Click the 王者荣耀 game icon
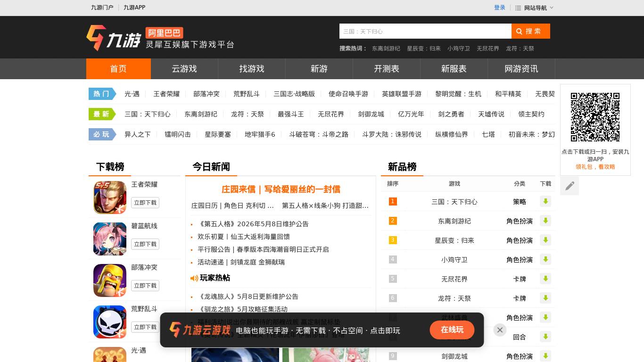The width and height of the screenshot is (644, 362). (110, 197)
